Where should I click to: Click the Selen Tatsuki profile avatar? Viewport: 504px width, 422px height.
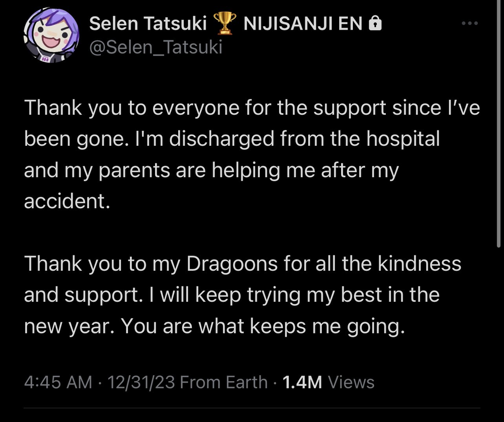(x=51, y=35)
